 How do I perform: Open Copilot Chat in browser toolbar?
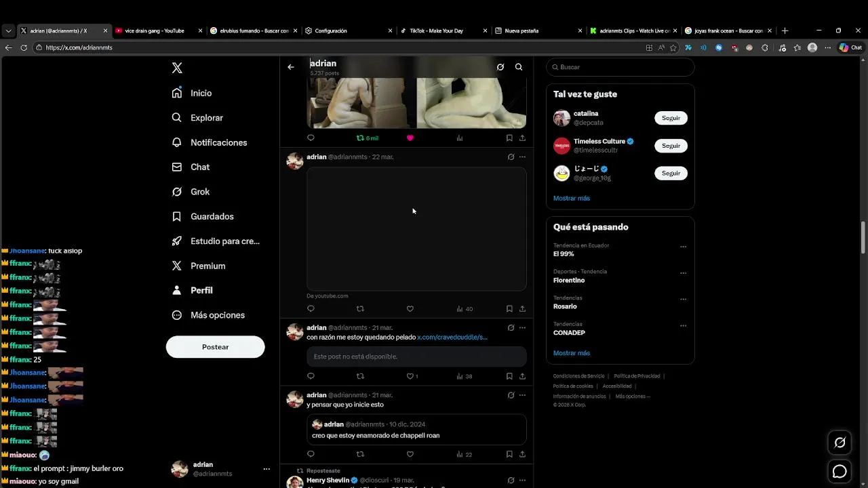click(850, 47)
